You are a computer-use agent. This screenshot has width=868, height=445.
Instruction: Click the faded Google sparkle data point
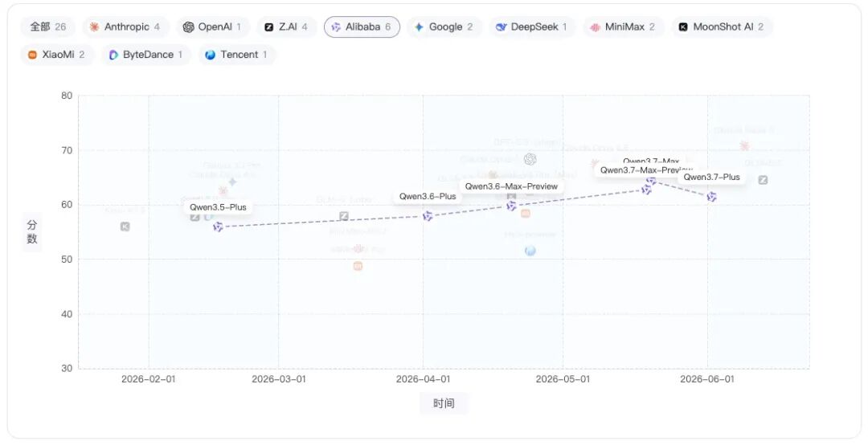point(232,182)
